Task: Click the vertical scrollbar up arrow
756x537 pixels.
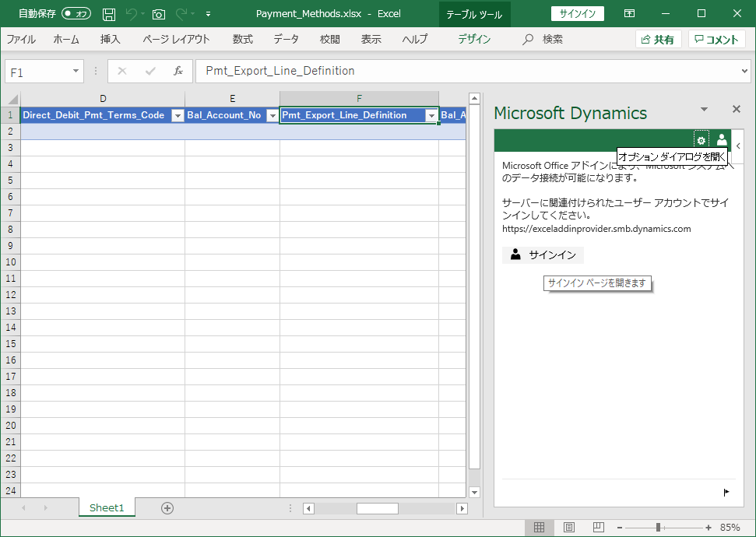Action: (x=474, y=99)
